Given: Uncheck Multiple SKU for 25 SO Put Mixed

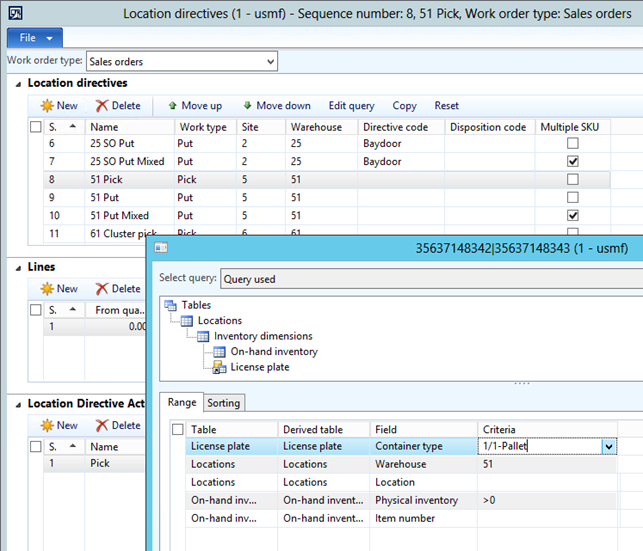Looking at the screenshot, I should click(573, 161).
